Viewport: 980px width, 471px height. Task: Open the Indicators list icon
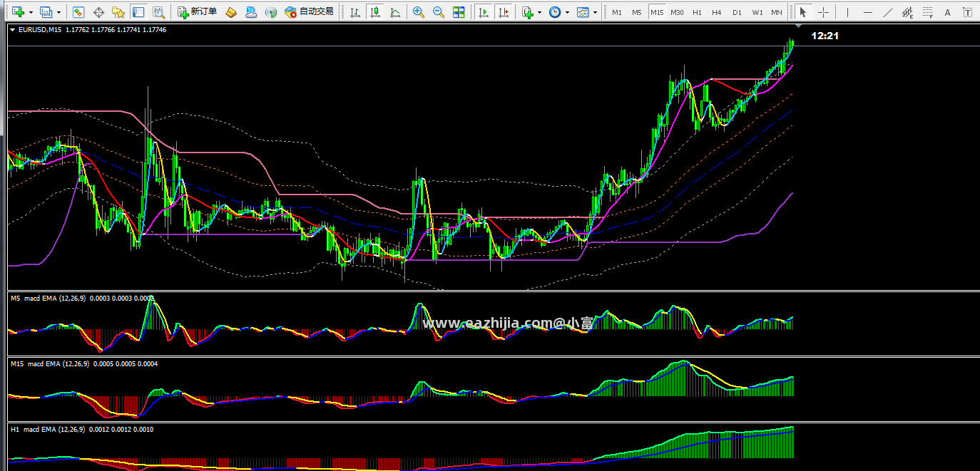[x=527, y=12]
